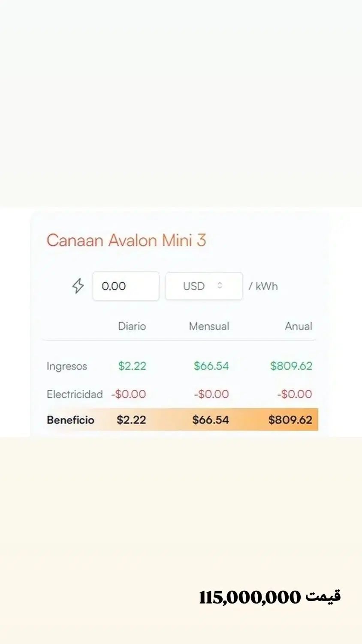The width and height of the screenshot is (362, 644).
Task: Click the annual electricity cost -$0.00
Action: [295, 394]
